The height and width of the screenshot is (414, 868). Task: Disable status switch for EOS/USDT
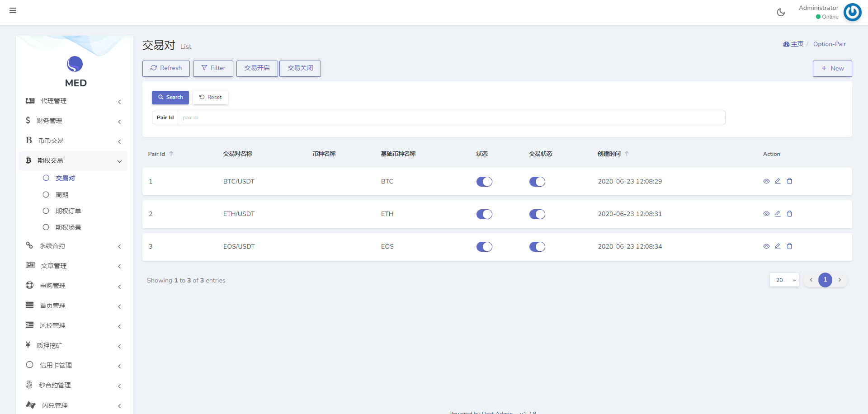484,247
